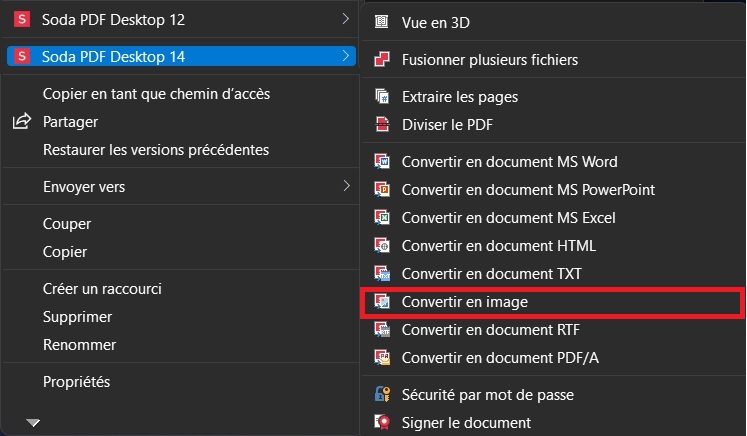The height and width of the screenshot is (436, 747).
Task: Click the password security lock icon
Action: [382, 394]
